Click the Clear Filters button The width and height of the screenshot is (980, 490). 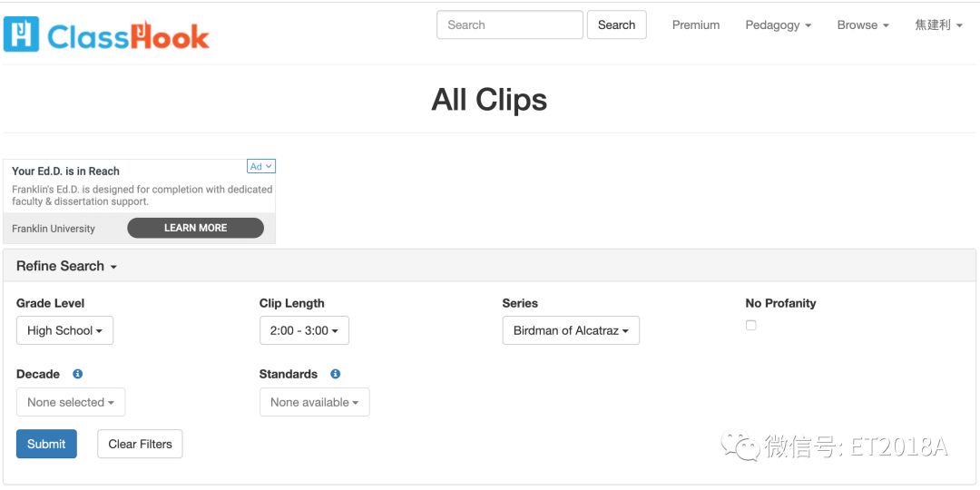[140, 444]
